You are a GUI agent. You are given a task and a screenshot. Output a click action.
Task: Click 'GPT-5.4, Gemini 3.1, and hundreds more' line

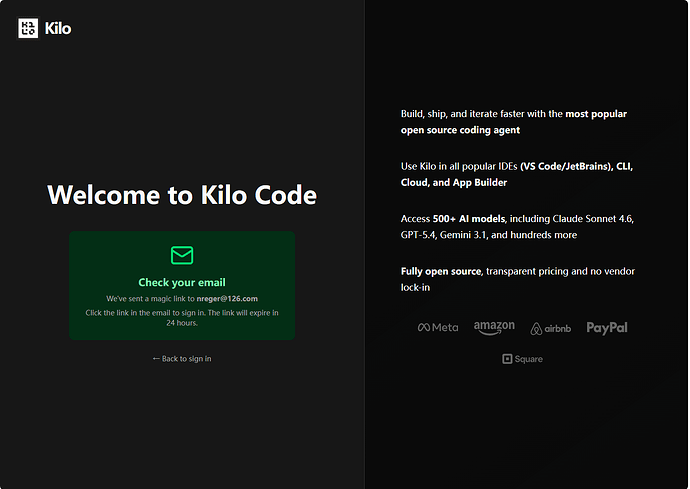[x=488, y=235]
